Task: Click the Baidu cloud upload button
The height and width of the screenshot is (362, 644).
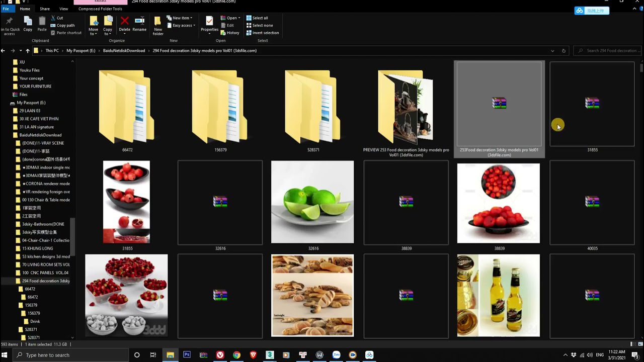Action: (592, 11)
